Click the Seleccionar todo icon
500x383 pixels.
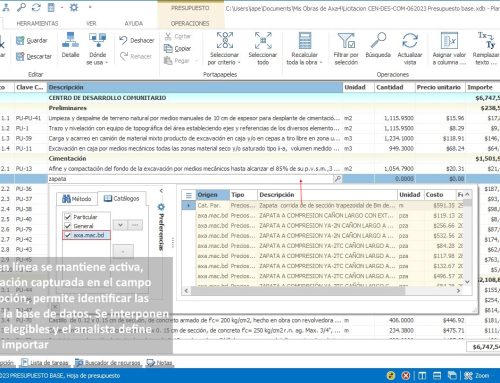263,40
